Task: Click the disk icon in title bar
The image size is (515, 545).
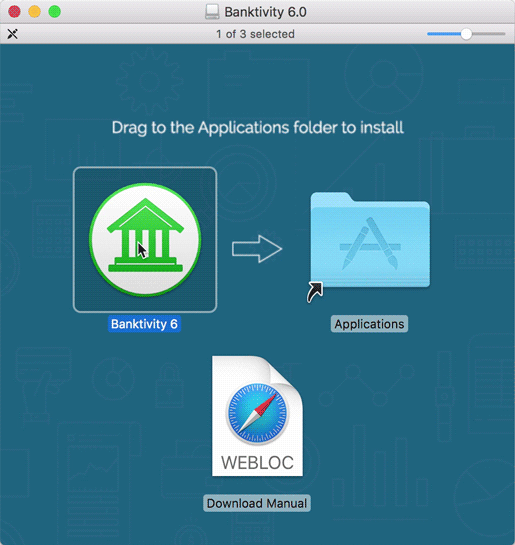Action: (212, 12)
